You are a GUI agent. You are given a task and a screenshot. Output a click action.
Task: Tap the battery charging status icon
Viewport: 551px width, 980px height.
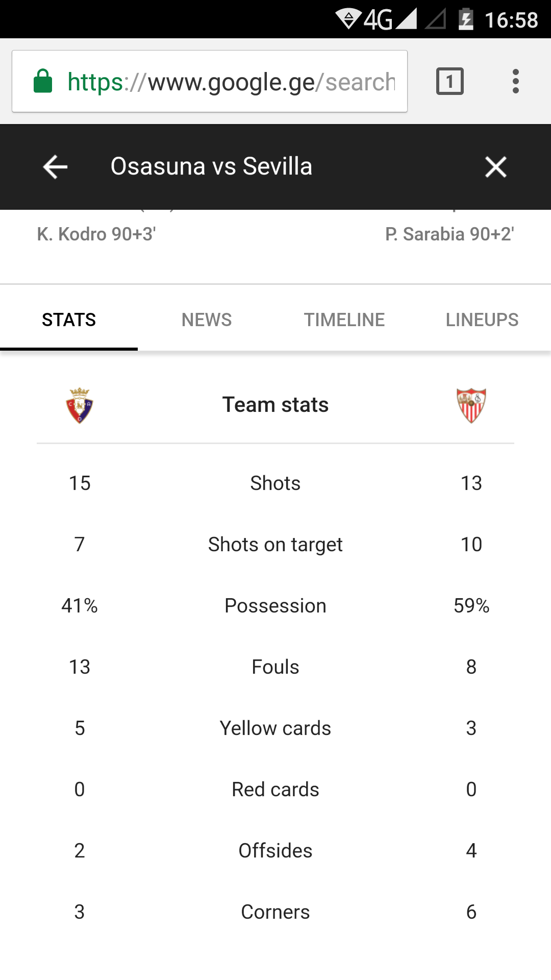(x=466, y=20)
